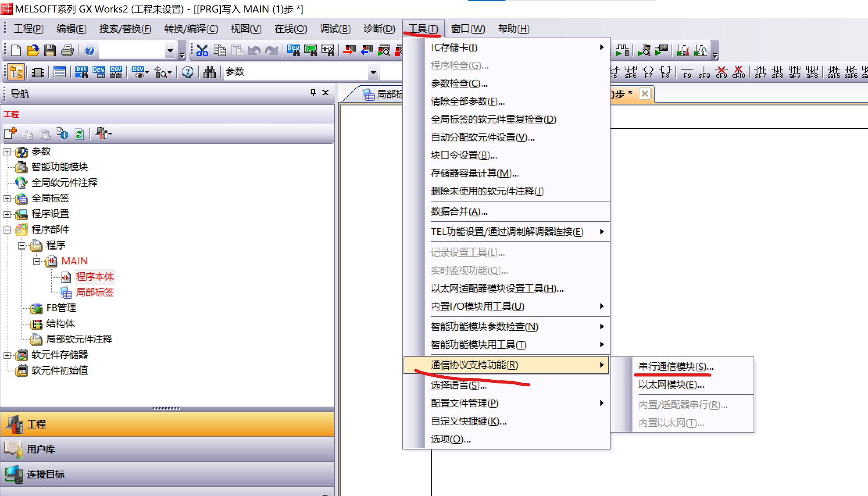Select 程序本体 in project tree
Image resolution: width=868 pixels, height=496 pixels.
[x=94, y=277]
